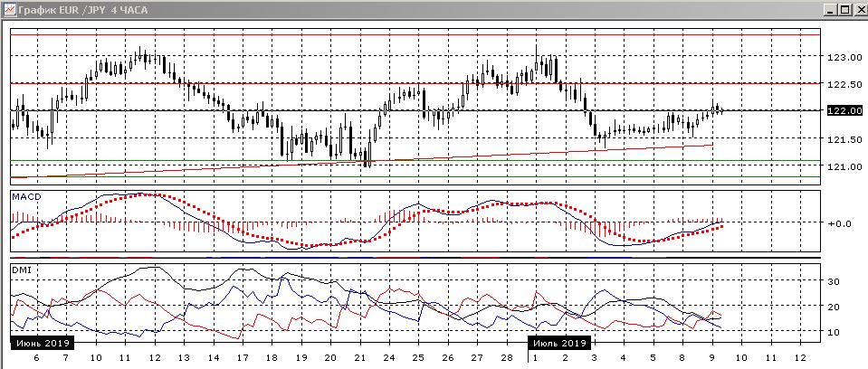This screenshot has height=369, width=868.
Task: Click the date label 17 on time axis
Action: 242,358
